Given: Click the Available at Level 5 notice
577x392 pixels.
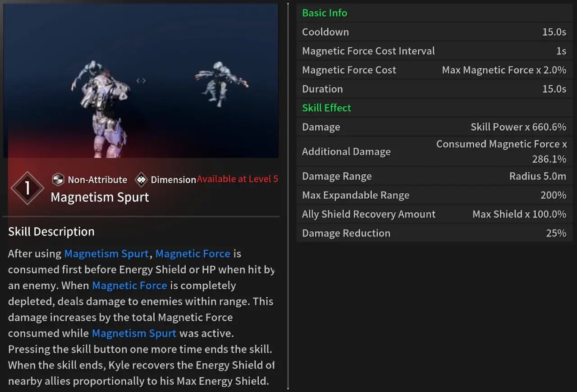Looking at the screenshot, I should coord(238,179).
